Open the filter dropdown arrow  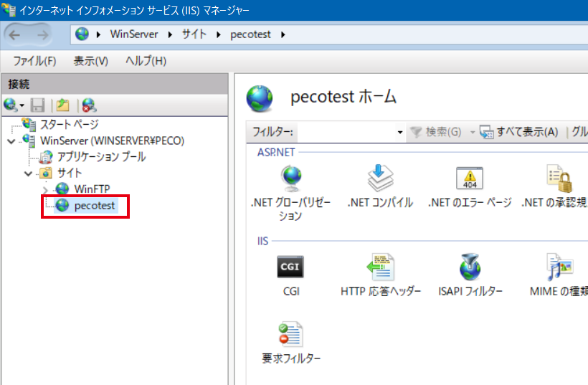(400, 133)
